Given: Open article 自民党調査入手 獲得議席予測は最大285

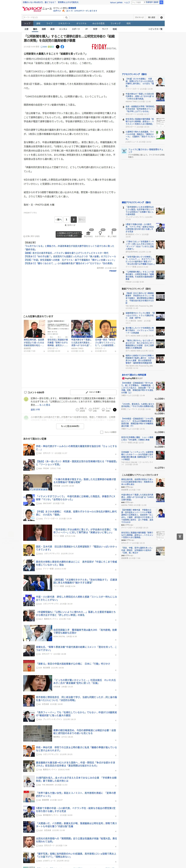Looking at the screenshot, I should pyautogui.click(x=85, y=631).
